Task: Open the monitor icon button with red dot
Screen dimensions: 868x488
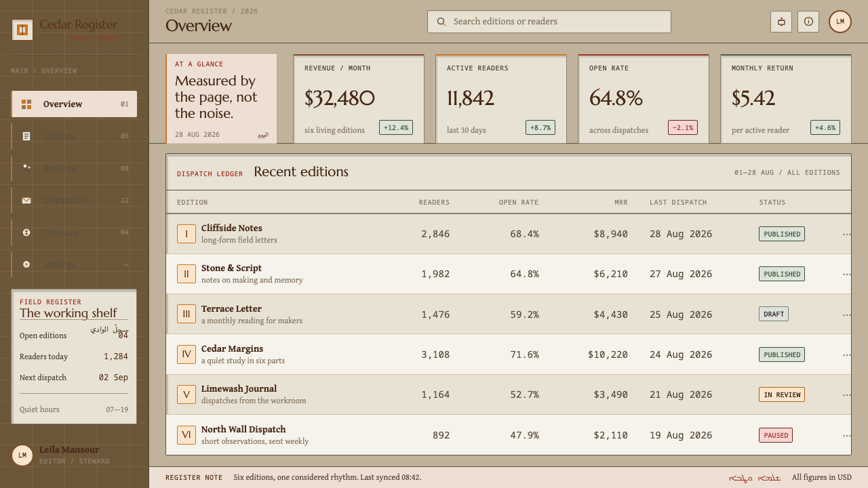Action: coord(781,22)
